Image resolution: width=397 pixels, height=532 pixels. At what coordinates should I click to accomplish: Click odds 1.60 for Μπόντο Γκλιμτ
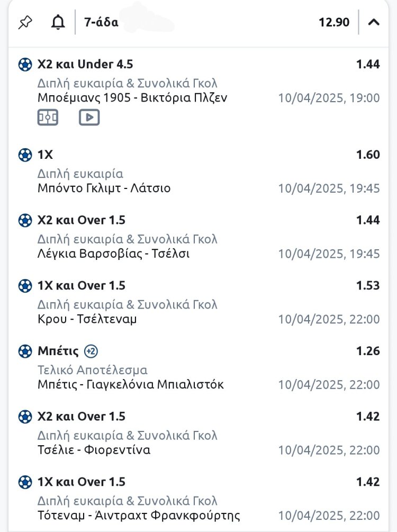point(368,155)
